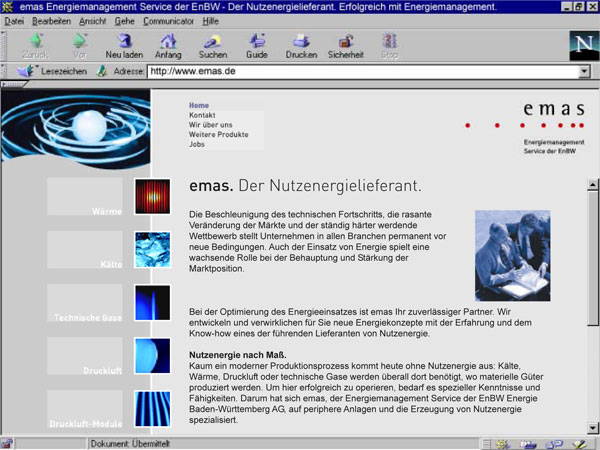Click the content scrollbar up arrow
The height and width of the screenshot is (450, 600).
tap(593, 184)
